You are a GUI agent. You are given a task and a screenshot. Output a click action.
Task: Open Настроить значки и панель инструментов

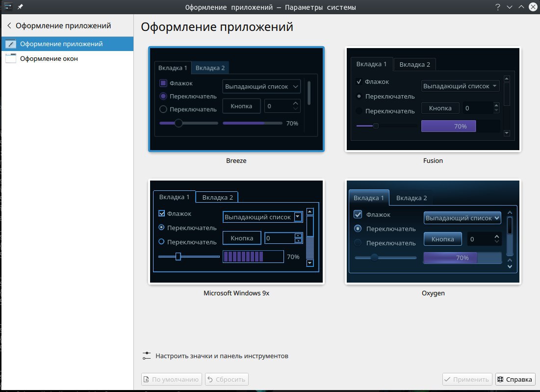216,356
